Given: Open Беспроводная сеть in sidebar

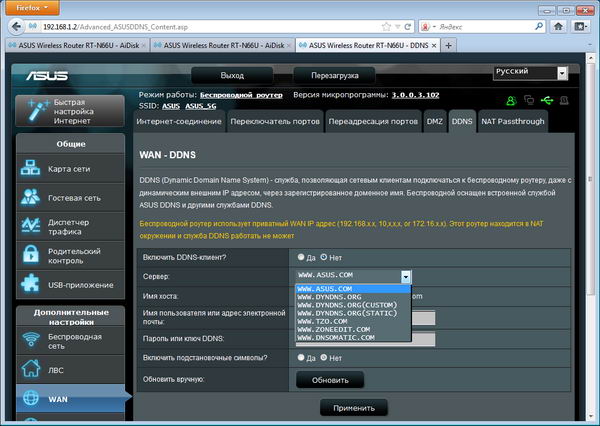Looking at the screenshot, I should 70,341.
